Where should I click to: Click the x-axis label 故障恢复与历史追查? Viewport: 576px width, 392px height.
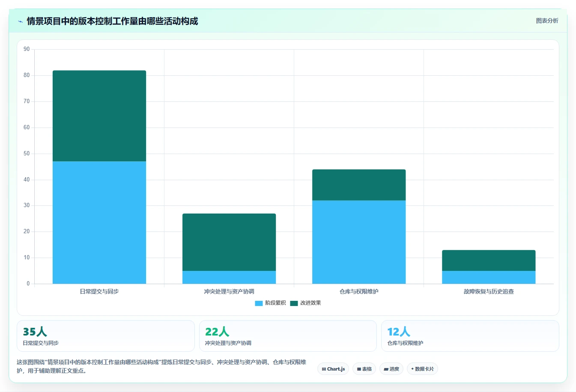(489, 291)
